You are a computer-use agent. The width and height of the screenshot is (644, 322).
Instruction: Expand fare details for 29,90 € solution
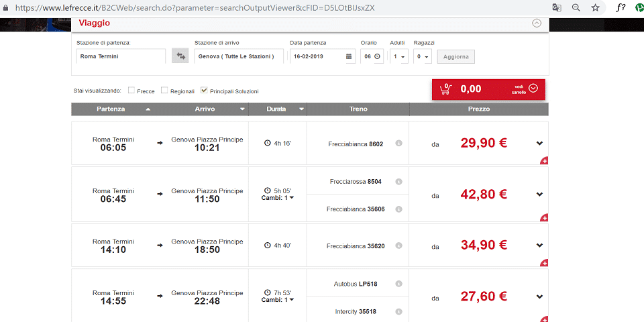coord(539,144)
